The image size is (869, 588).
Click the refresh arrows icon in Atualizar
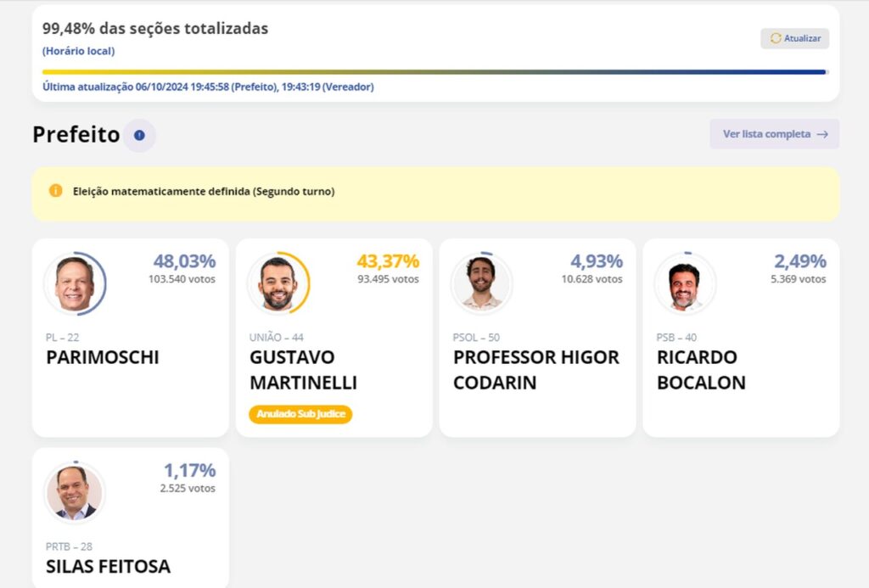tap(776, 38)
